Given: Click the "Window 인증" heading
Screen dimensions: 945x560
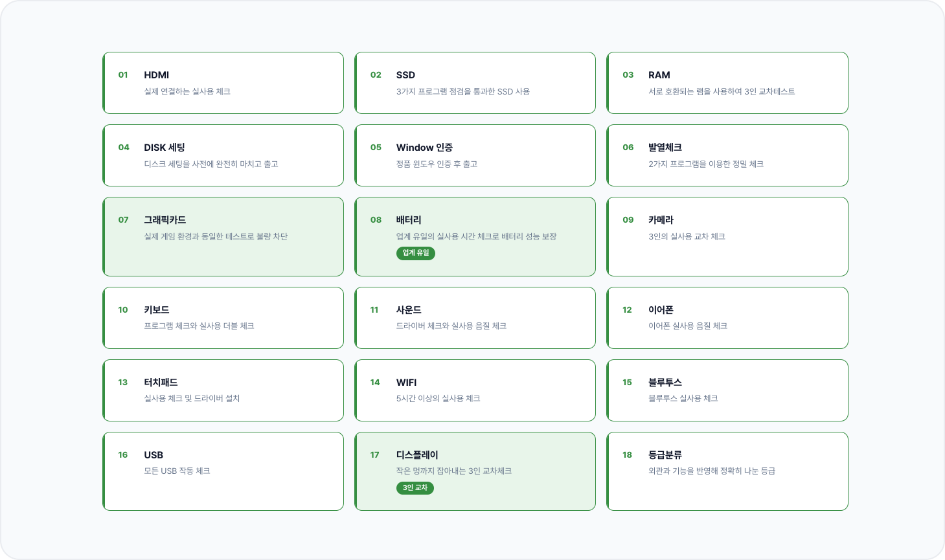Looking at the screenshot, I should pos(425,148).
